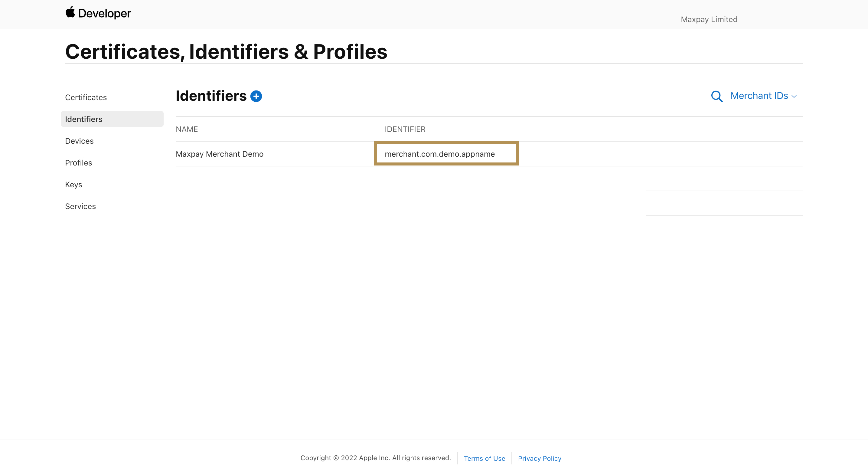Screen dimensions: 868x475
Task: Click the Certificates, Identifiers & Profiles heading
Action: pyautogui.click(x=226, y=52)
